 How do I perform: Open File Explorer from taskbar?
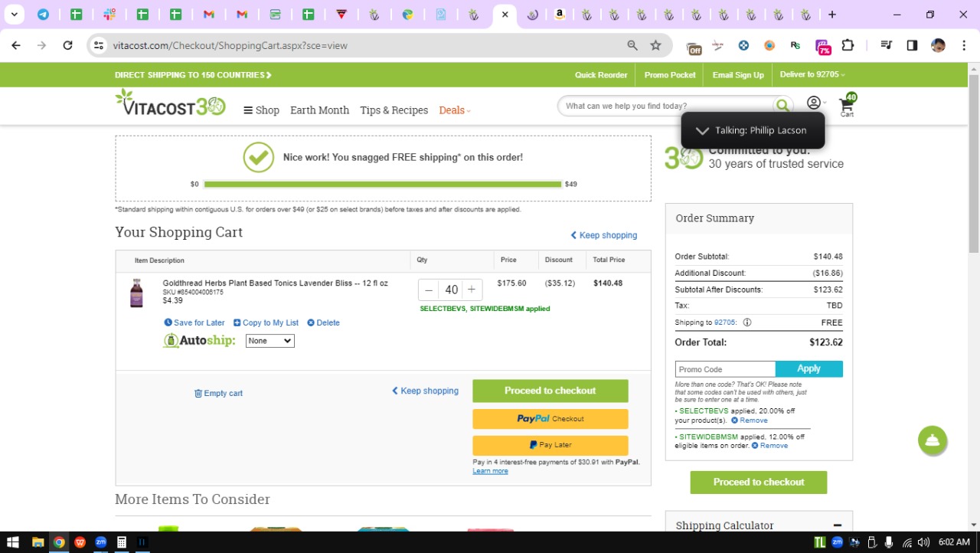pos(38,542)
